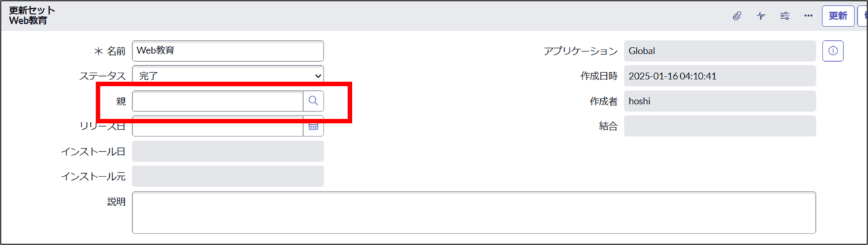
Task: Click inside the 説明 text area
Action: click(x=474, y=212)
